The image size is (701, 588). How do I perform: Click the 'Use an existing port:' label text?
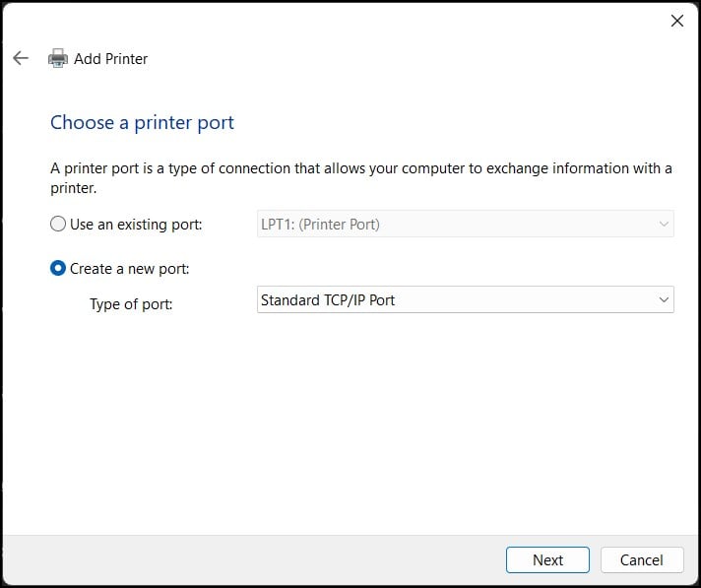pyautogui.click(x=136, y=224)
